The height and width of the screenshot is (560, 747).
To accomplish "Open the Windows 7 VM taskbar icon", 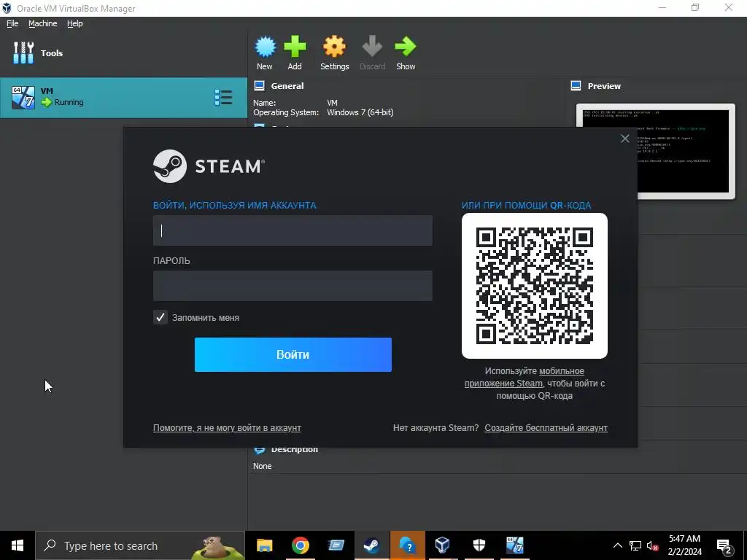I will pos(514,545).
